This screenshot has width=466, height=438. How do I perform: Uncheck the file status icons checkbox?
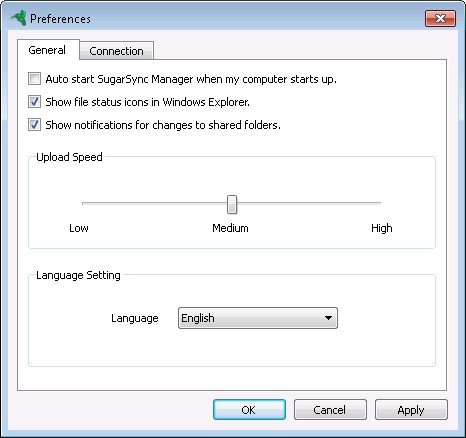point(34,102)
